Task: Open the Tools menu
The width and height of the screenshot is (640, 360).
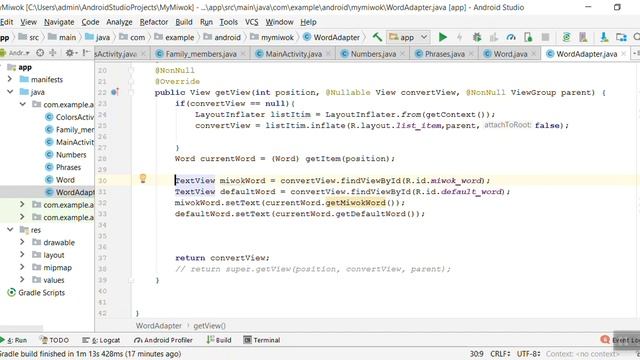Action: pyautogui.click(x=229, y=22)
